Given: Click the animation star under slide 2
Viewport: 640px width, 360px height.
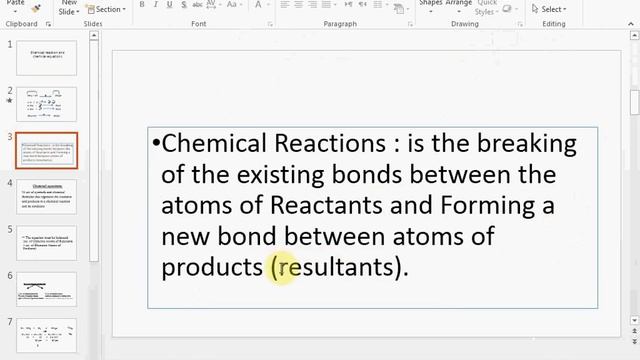Looking at the screenshot, I should [x=10, y=100].
